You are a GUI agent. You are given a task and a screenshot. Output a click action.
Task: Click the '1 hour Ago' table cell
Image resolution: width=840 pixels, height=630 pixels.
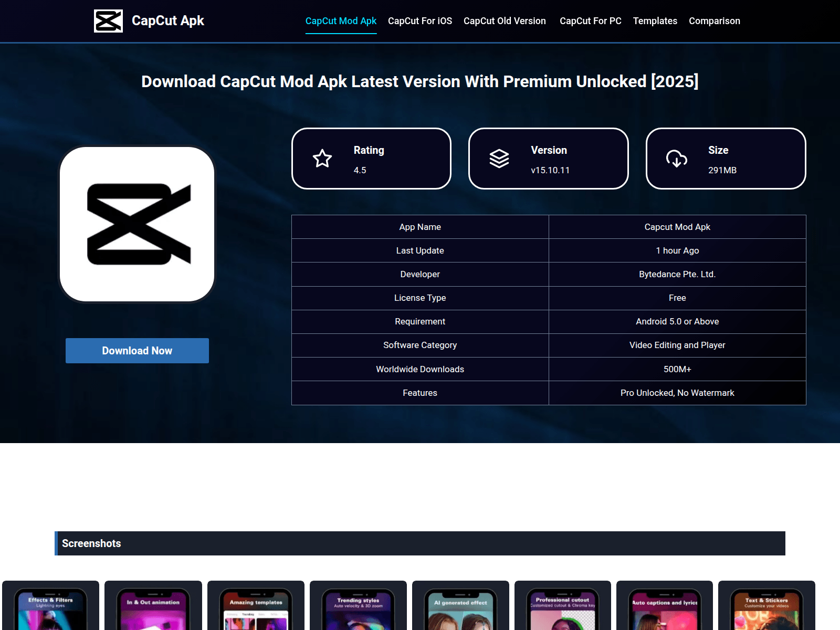(x=677, y=250)
